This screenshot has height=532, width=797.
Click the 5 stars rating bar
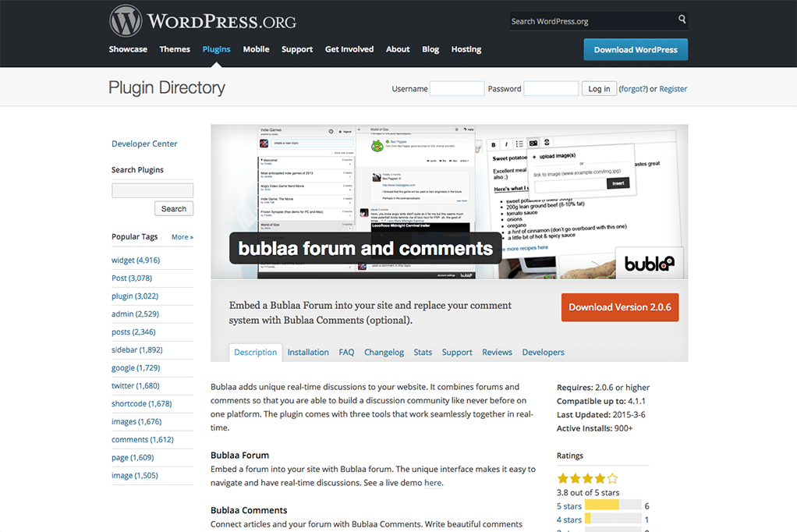(613, 505)
